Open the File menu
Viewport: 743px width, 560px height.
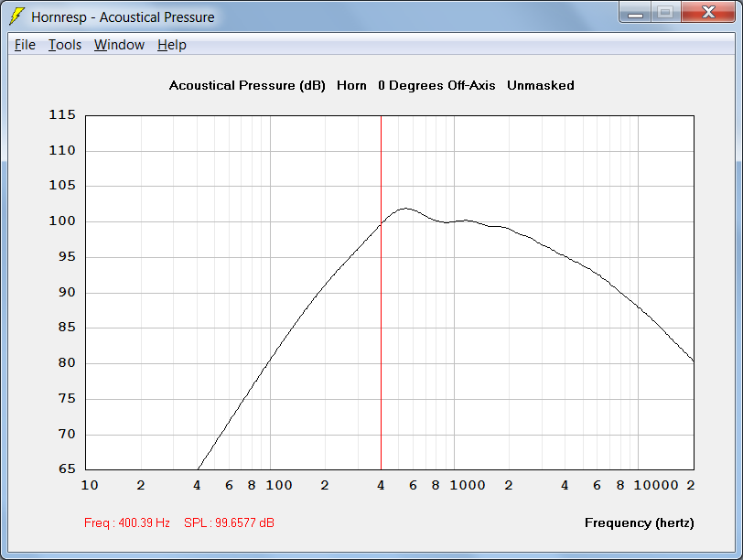(x=25, y=45)
